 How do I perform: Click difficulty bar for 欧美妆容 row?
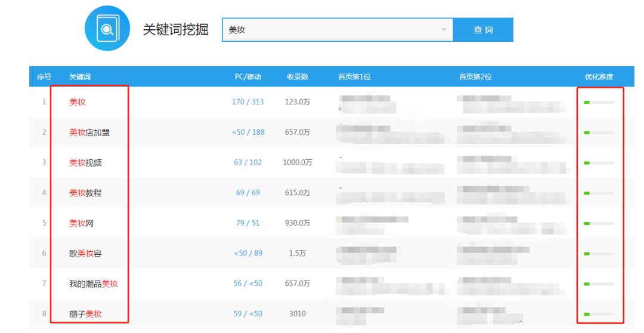coord(599,254)
